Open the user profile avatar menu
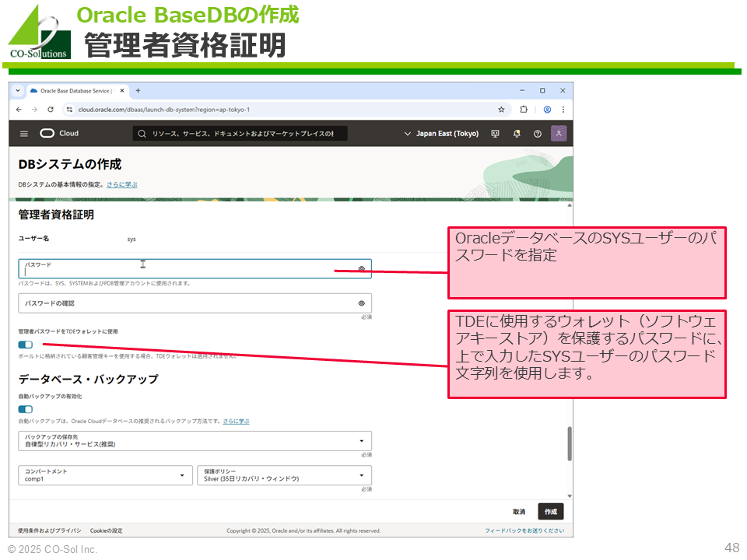 pyautogui.click(x=559, y=133)
